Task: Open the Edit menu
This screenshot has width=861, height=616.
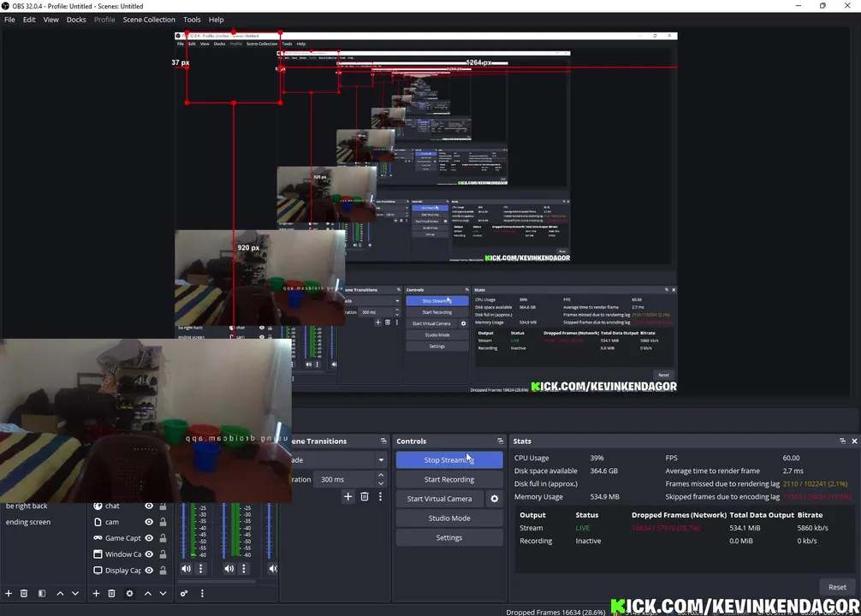Action: click(29, 19)
